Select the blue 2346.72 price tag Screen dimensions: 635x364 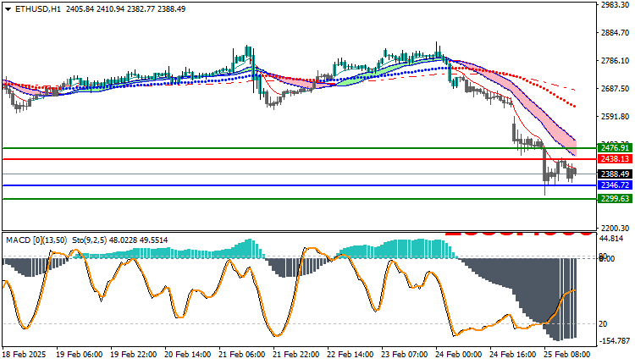[x=611, y=185]
